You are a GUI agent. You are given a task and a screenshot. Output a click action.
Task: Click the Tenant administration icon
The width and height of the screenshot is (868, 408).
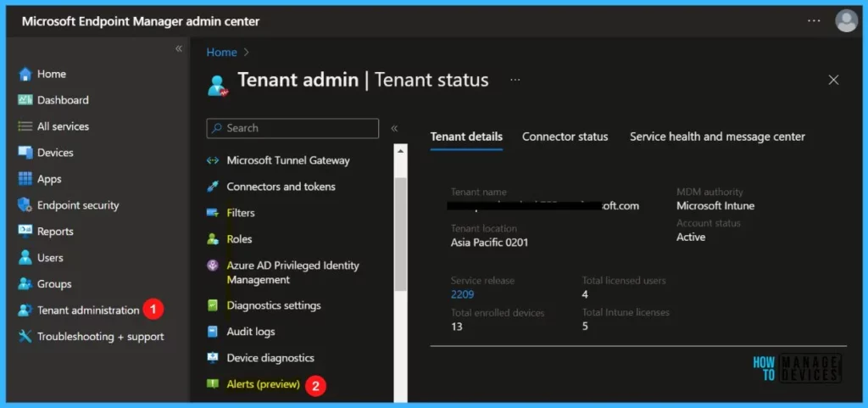[25, 310]
